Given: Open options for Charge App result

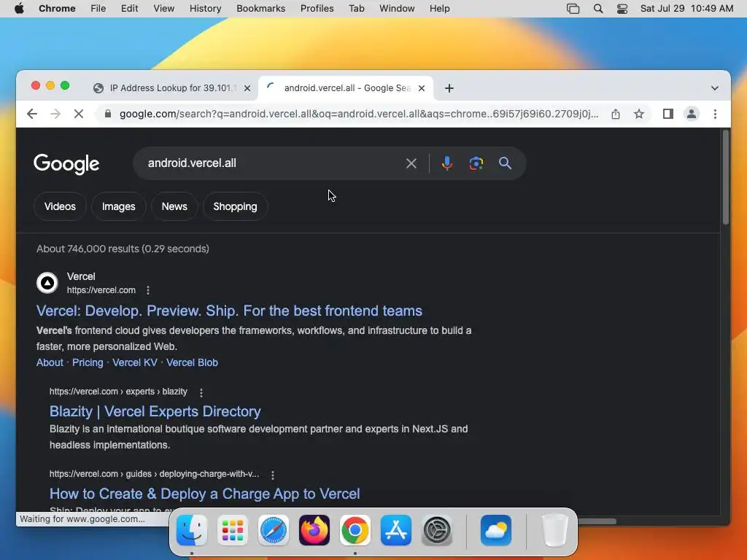Looking at the screenshot, I should [x=273, y=475].
